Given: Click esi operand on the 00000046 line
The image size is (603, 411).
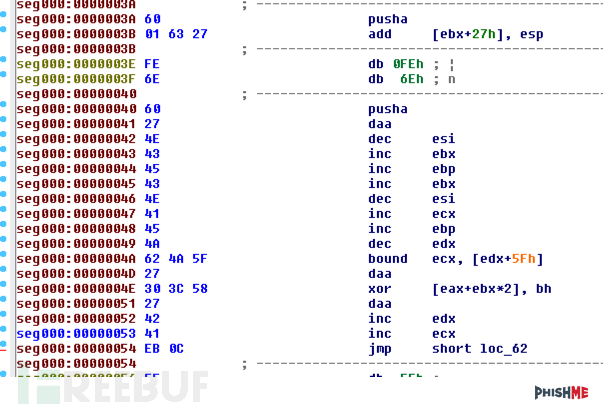Looking at the screenshot, I should pos(444,199).
